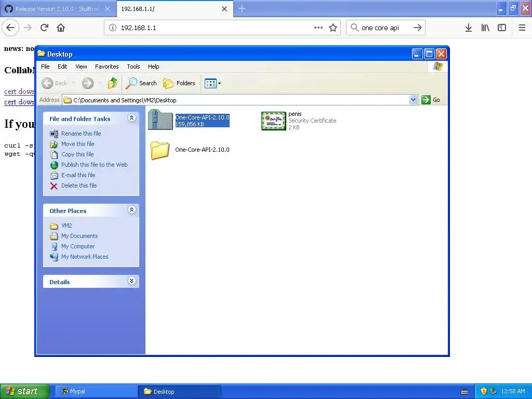The image size is (532, 399).
Task: Select the One-Core-API-2.10.0 zip archive icon
Action: 160,120
